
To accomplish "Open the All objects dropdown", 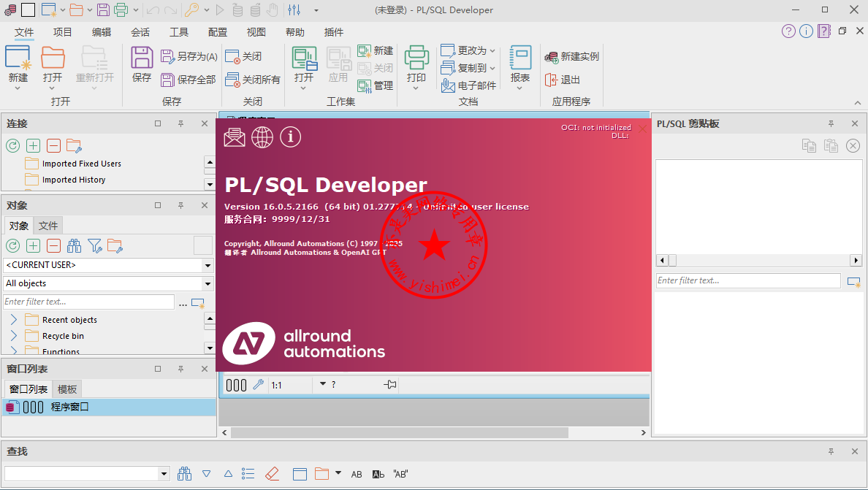I will point(208,284).
